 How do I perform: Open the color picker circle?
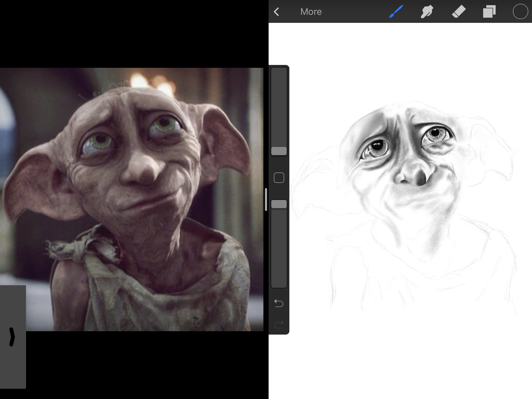[x=520, y=12]
